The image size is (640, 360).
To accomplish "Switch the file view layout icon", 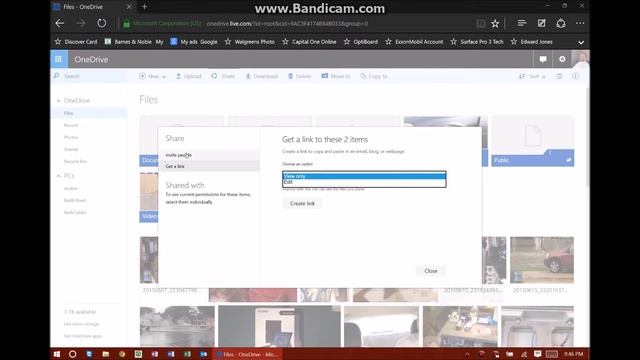I will coord(559,76).
